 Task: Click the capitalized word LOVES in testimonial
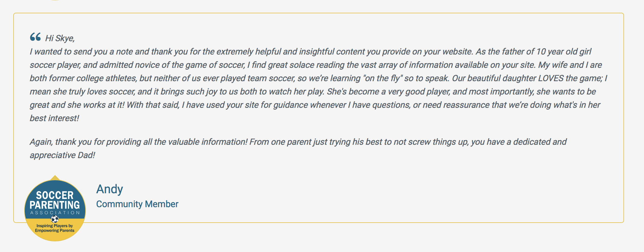pyautogui.click(x=551, y=78)
